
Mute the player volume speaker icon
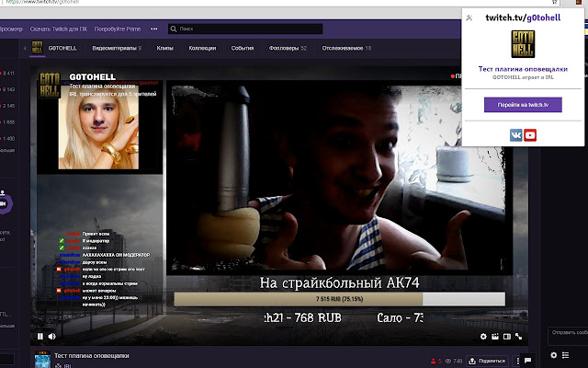[x=51, y=337]
